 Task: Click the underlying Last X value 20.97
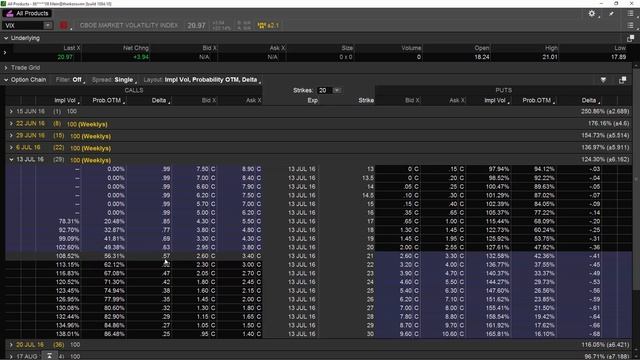(65, 57)
